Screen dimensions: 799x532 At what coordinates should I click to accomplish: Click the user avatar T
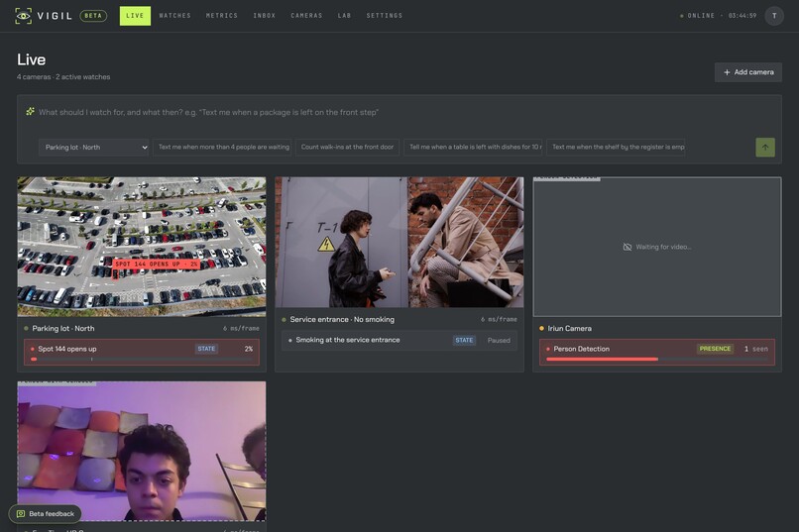774,16
